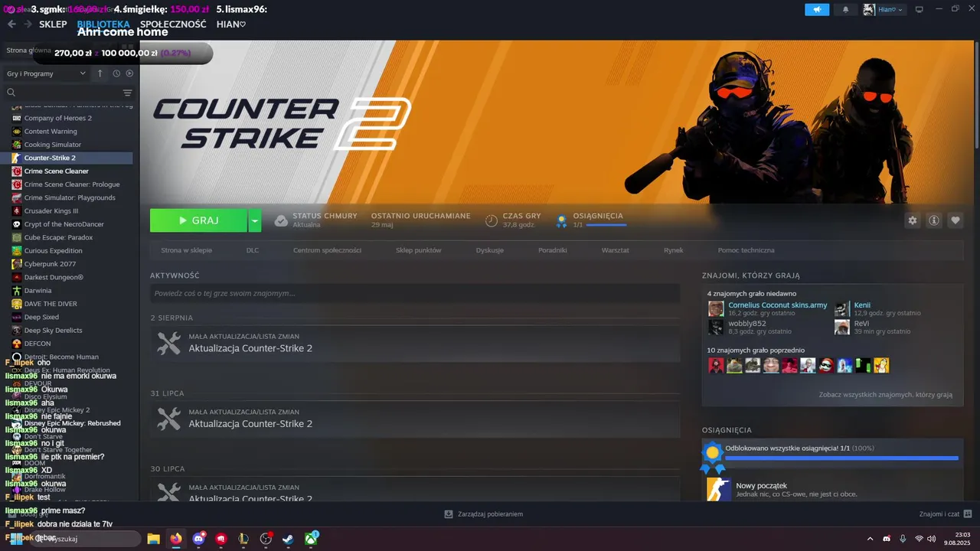Click the library search magnifier
This screenshot has width=980, height=551.
(11, 93)
